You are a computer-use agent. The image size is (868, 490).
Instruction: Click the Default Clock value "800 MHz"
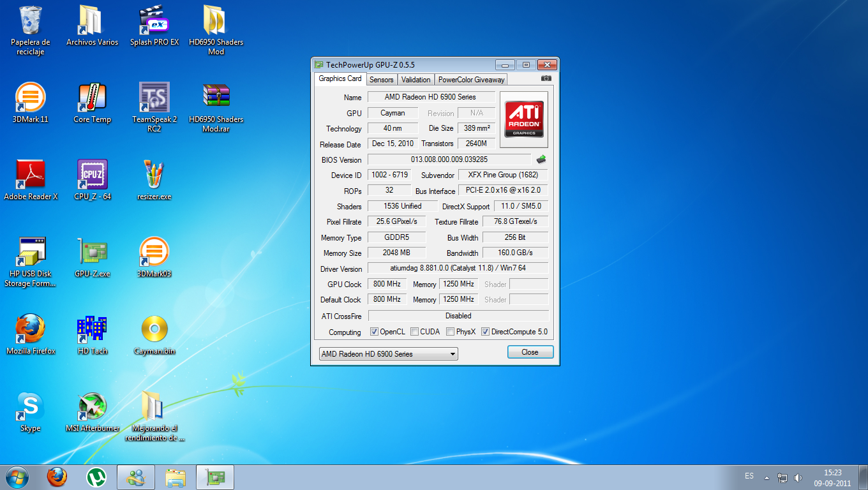387,299
